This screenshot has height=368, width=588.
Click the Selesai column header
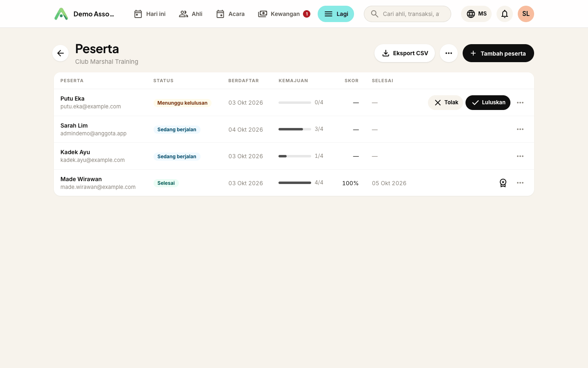coord(383,81)
